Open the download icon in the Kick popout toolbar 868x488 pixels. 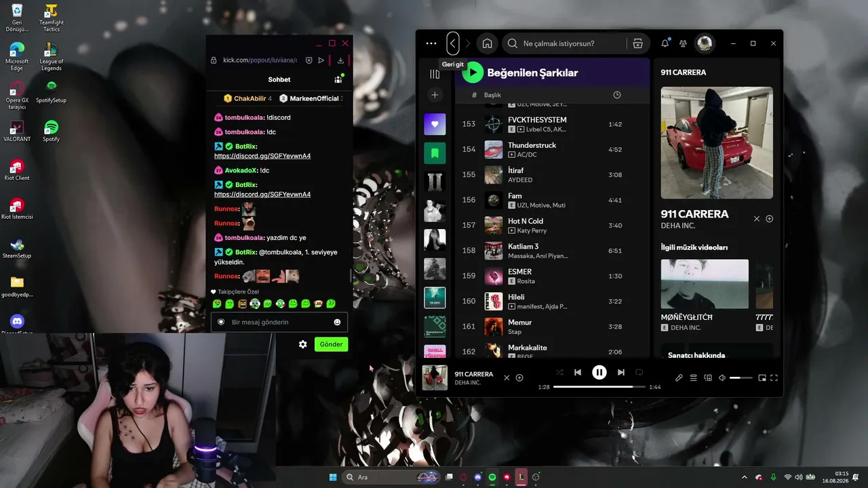340,60
